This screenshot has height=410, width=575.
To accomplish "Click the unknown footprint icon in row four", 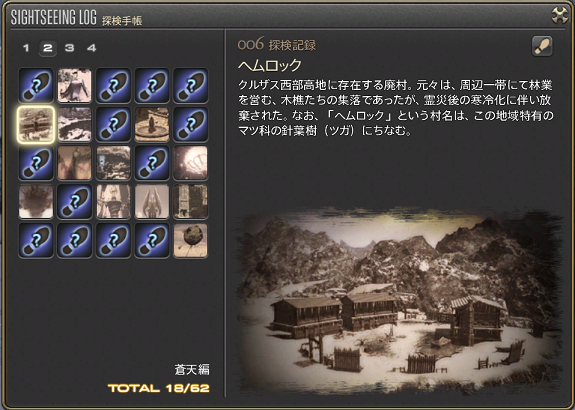I will (74, 202).
